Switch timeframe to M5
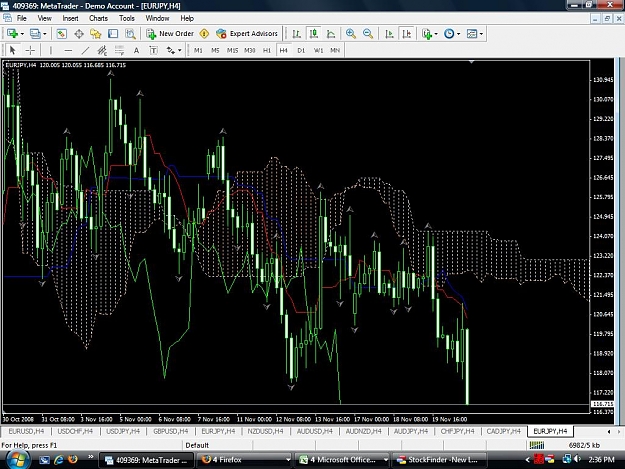 click(x=215, y=50)
